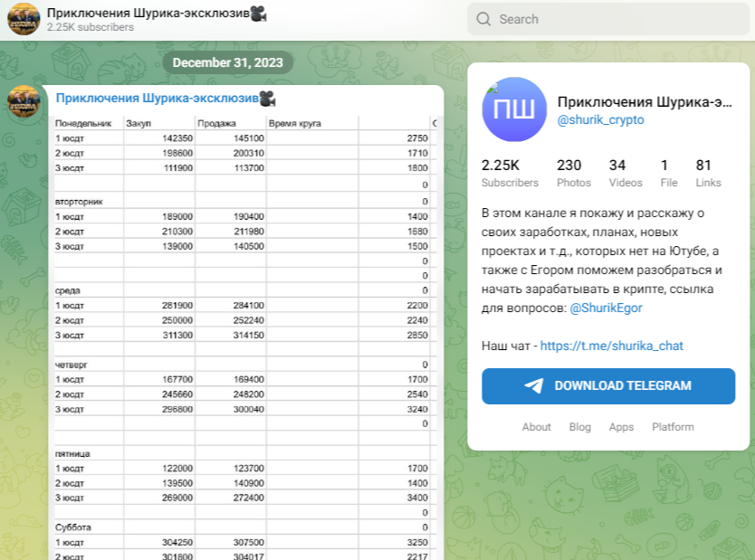The width and height of the screenshot is (755, 560).
Task: Select the 1 File counter
Action: [668, 173]
